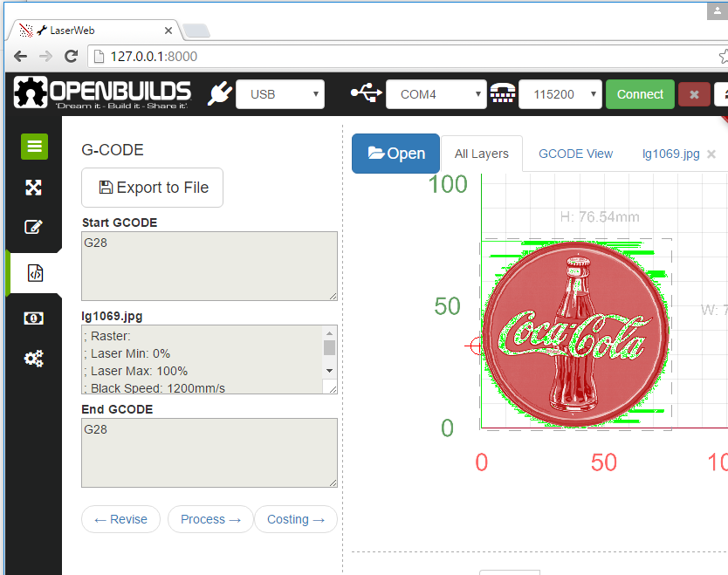Click the red disconnect X button
The image size is (728, 575).
694,94
